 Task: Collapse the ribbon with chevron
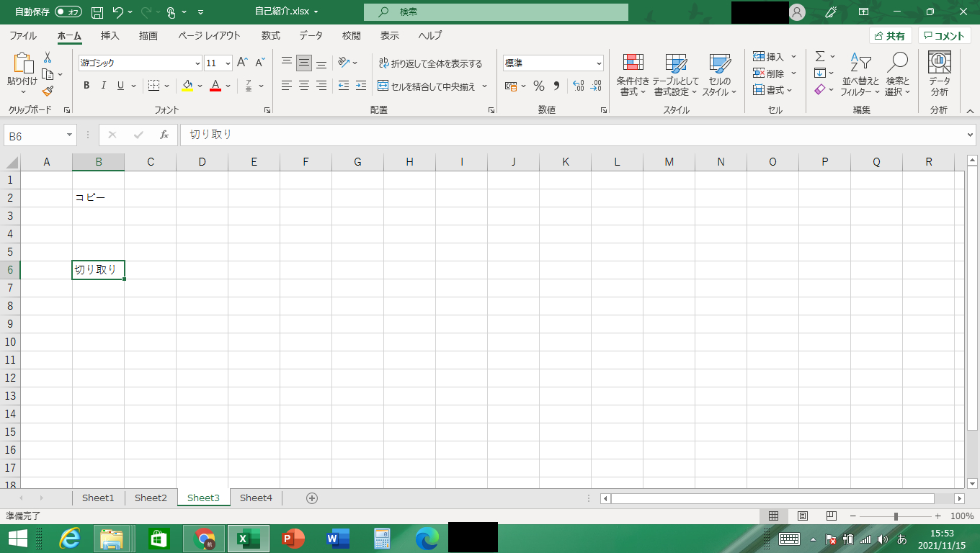(970, 111)
